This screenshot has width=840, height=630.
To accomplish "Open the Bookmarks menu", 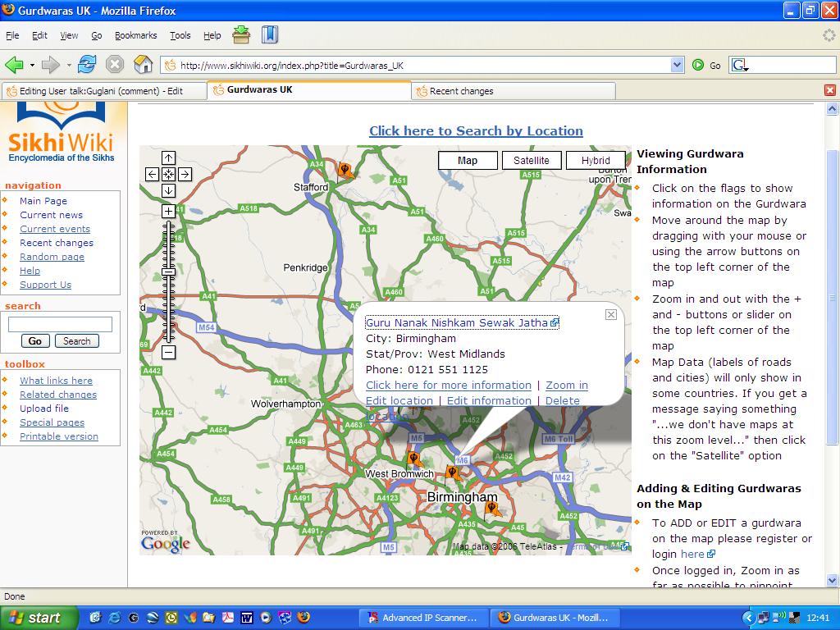I will (x=135, y=35).
